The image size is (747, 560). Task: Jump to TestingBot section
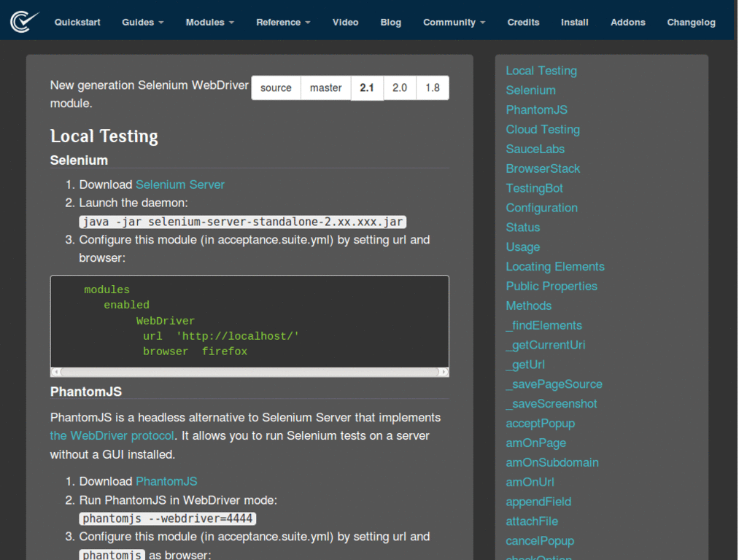(534, 188)
